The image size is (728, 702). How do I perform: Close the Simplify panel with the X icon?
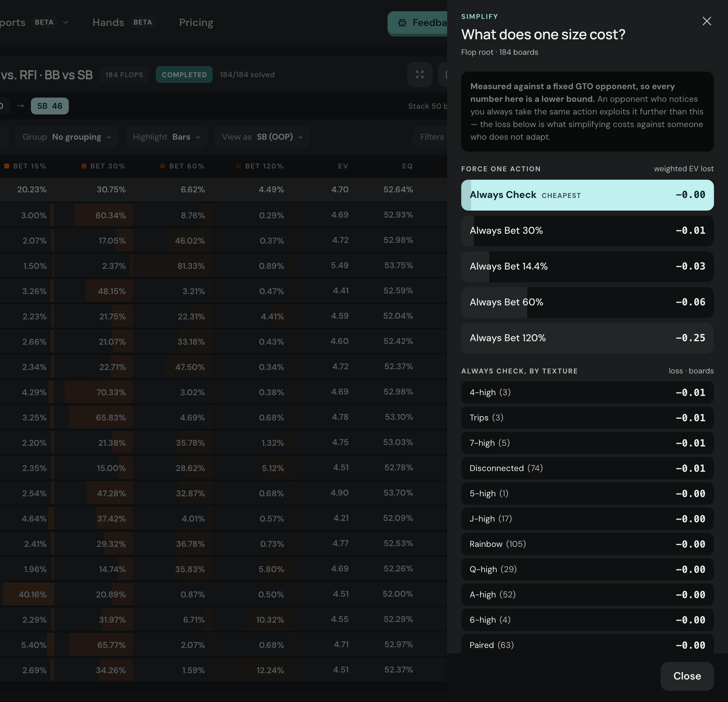click(707, 21)
